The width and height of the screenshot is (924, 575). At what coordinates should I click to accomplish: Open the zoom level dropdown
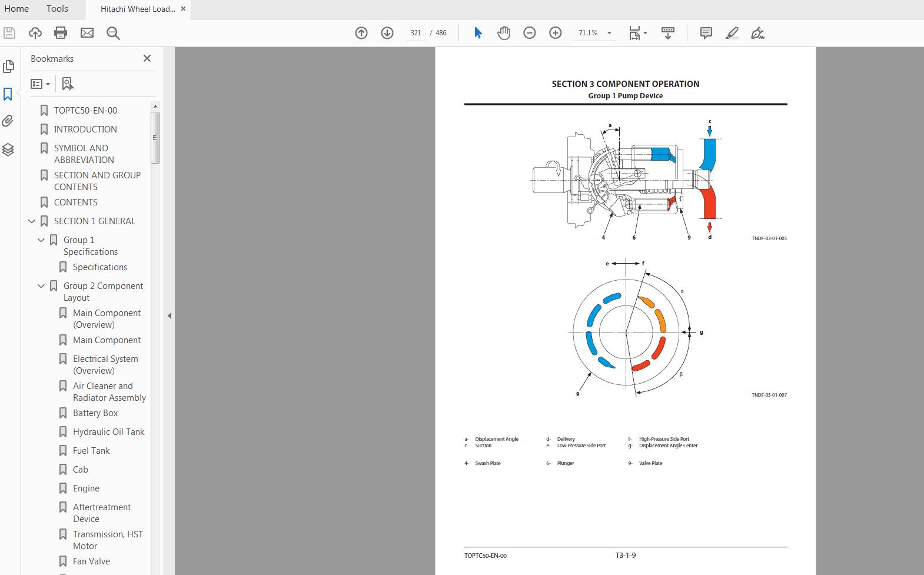[x=609, y=33]
